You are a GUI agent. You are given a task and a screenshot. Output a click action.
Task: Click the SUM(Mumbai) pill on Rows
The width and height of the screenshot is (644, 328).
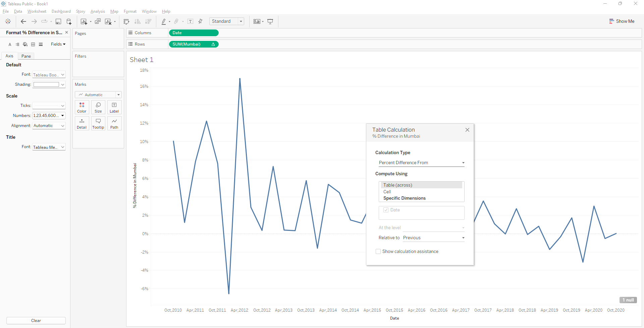point(194,44)
